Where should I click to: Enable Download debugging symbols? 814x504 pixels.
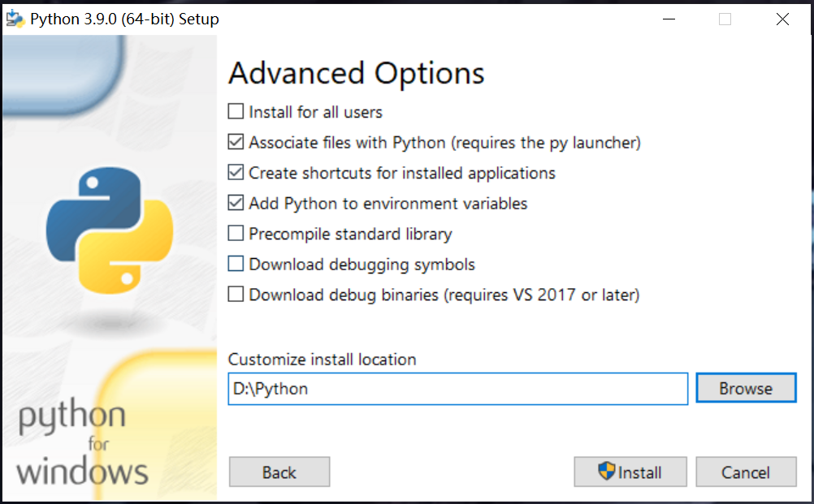pyautogui.click(x=236, y=264)
